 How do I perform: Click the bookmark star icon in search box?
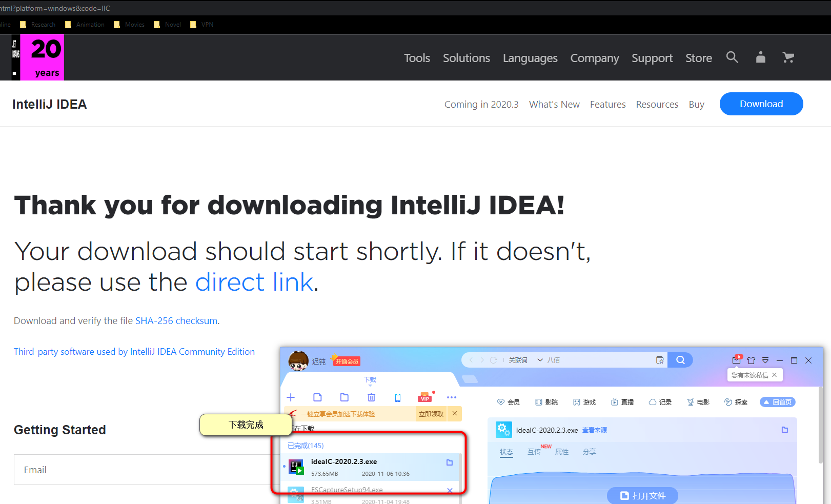660,360
